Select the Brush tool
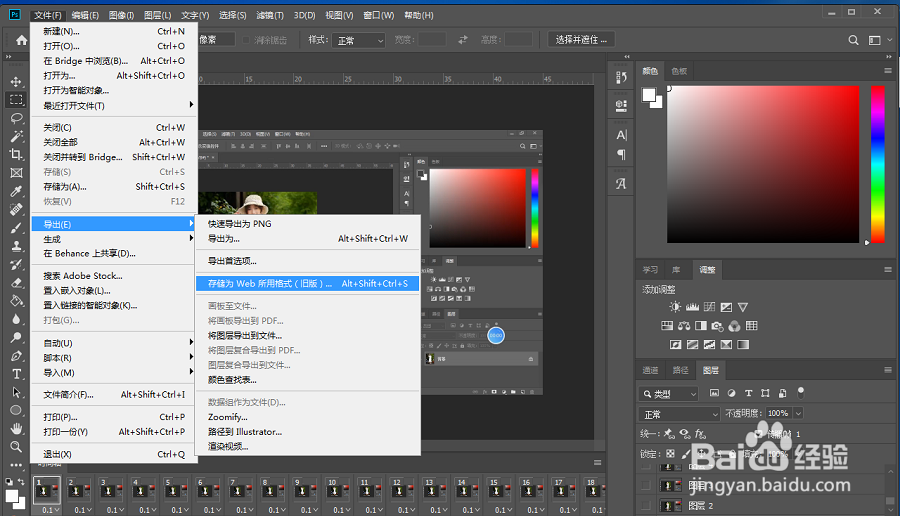Screen dimensions: 900x516 coord(16,228)
